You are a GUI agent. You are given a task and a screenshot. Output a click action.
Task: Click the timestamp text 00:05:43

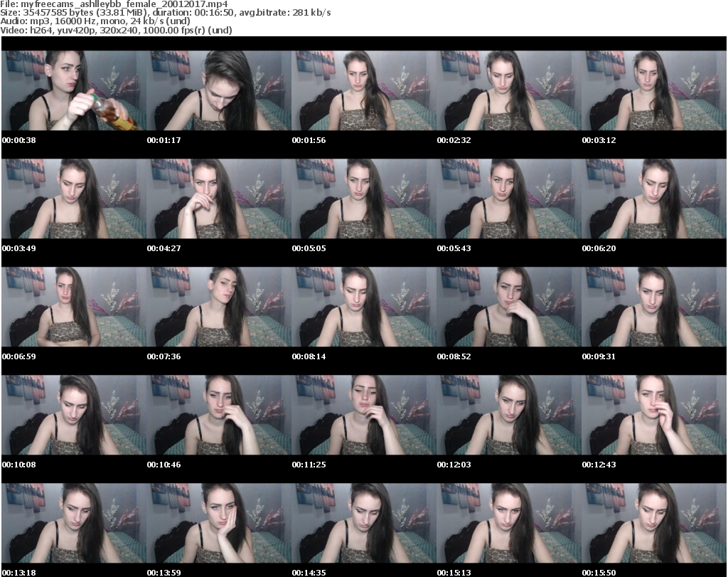pyautogui.click(x=454, y=248)
